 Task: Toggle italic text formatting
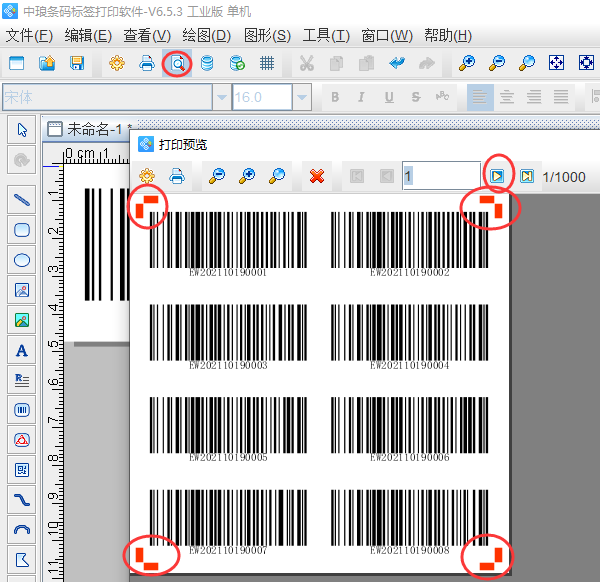[361, 97]
